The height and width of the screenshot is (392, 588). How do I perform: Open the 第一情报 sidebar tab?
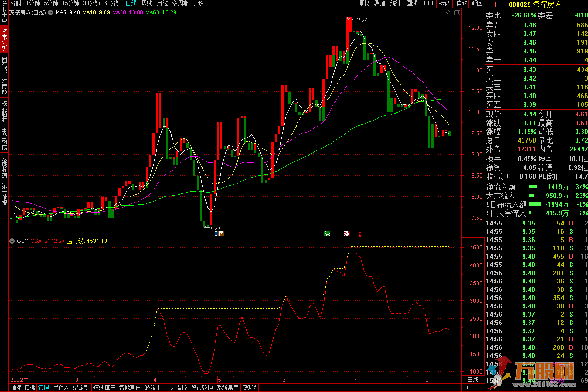[4, 194]
